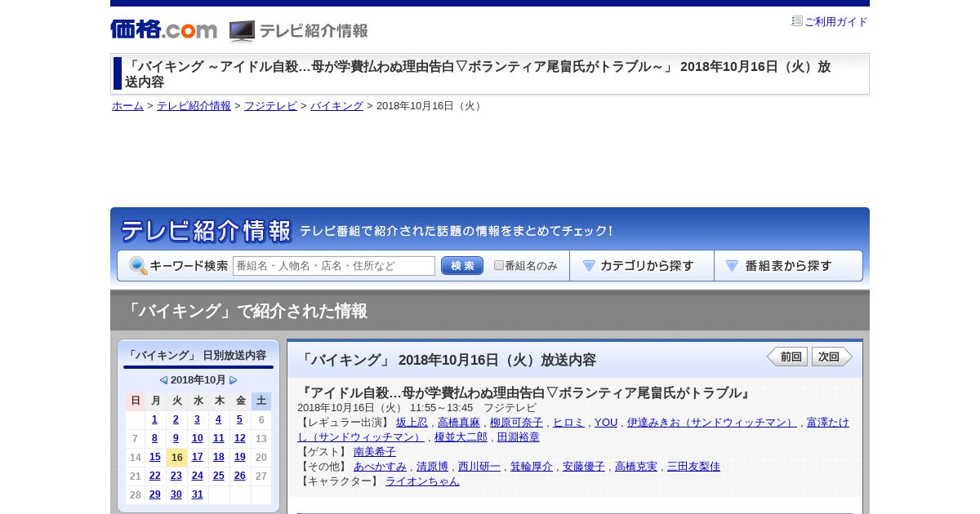Open link 箕輪厚介
The height and width of the screenshot is (514, 980).
[532, 467]
